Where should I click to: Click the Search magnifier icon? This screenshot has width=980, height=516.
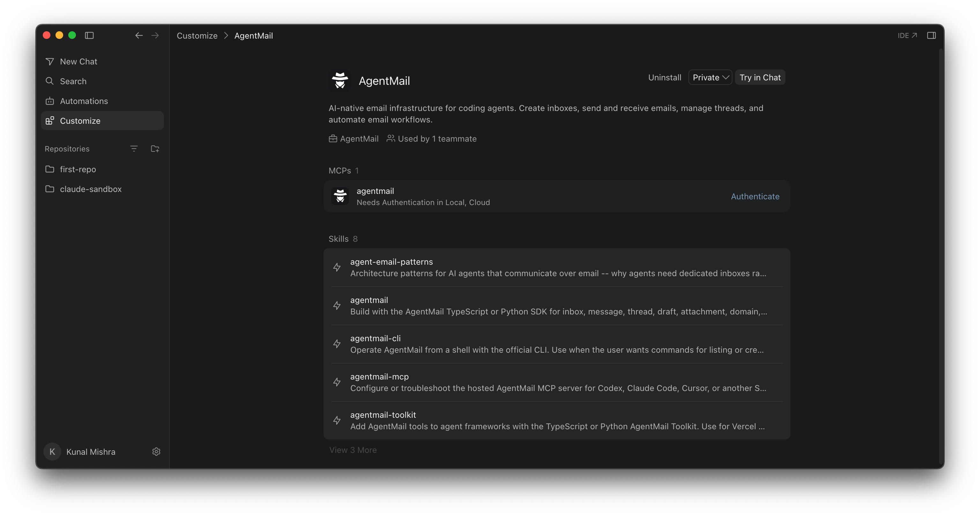(50, 81)
